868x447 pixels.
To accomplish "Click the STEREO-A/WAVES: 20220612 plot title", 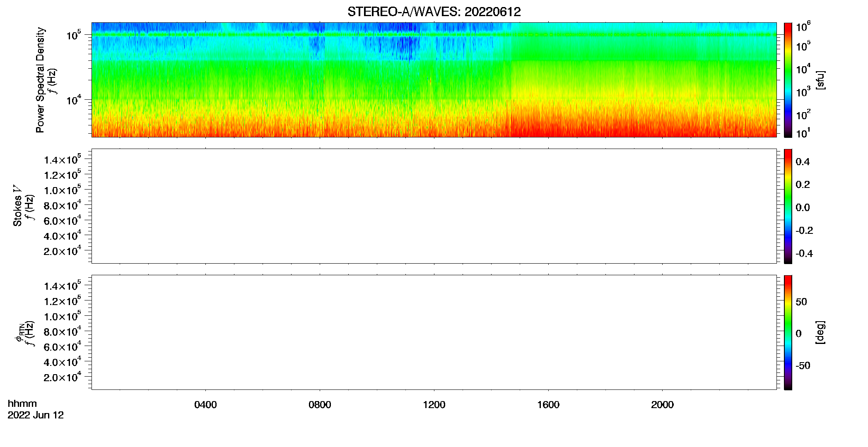I will pos(434,12).
